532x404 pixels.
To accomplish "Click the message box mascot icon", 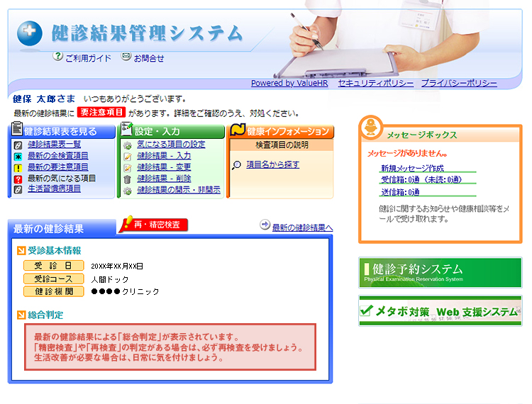I will pyautogui.click(x=371, y=128).
